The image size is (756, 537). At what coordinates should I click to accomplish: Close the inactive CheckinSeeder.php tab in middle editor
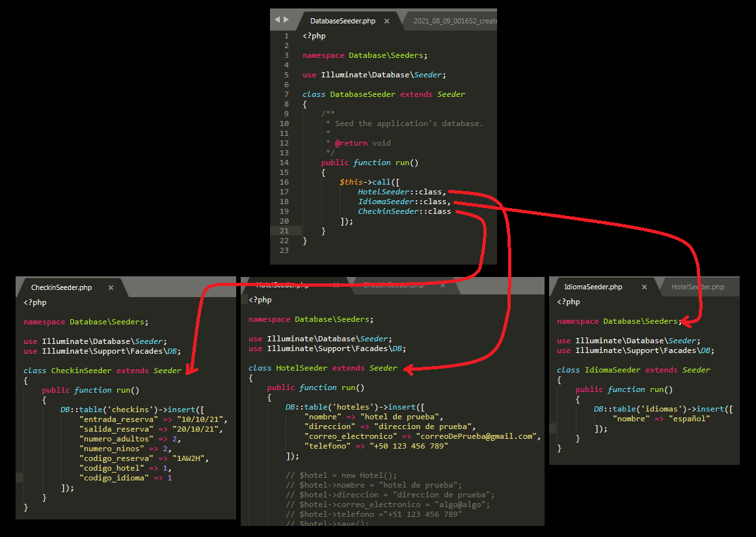click(x=442, y=285)
